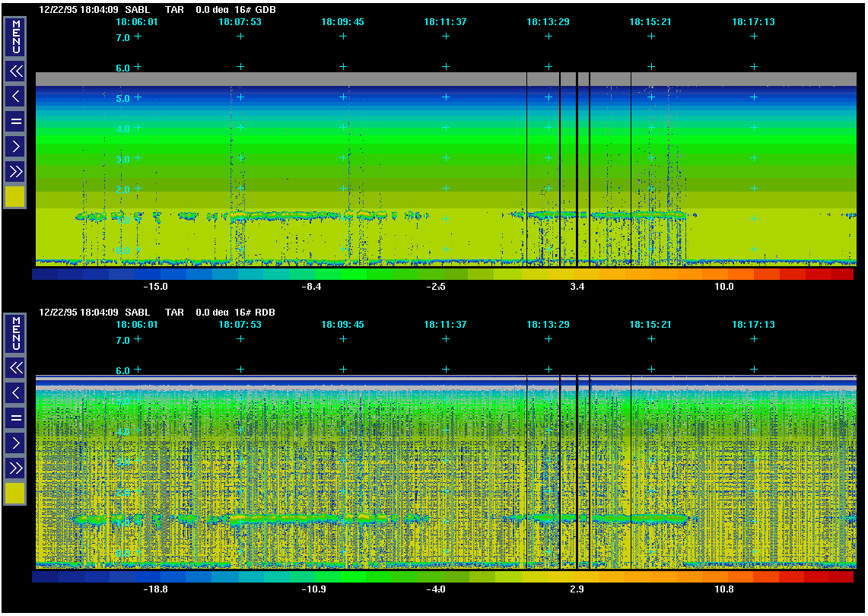The width and height of the screenshot is (868, 616).
Task: Click the 18:09:45 time label in the bottom panel
Action: coord(342,325)
